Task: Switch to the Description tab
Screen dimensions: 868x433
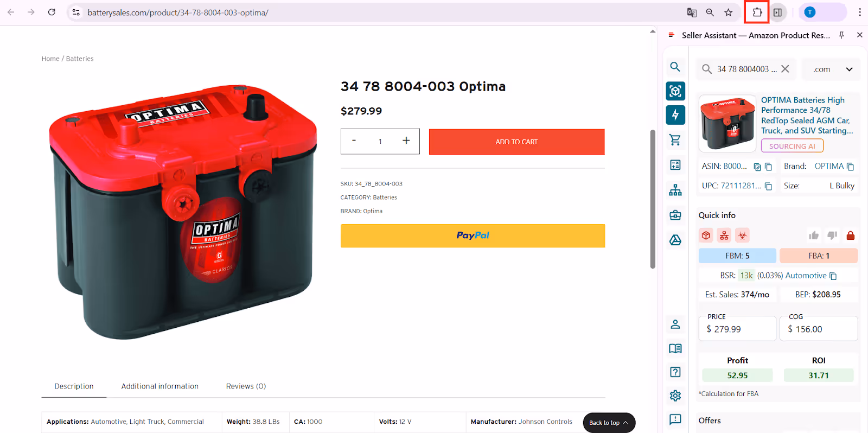Action: click(x=74, y=386)
